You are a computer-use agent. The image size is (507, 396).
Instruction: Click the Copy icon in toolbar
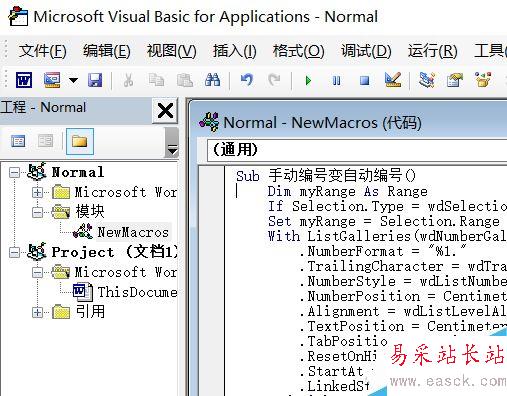pyautogui.click(x=156, y=80)
